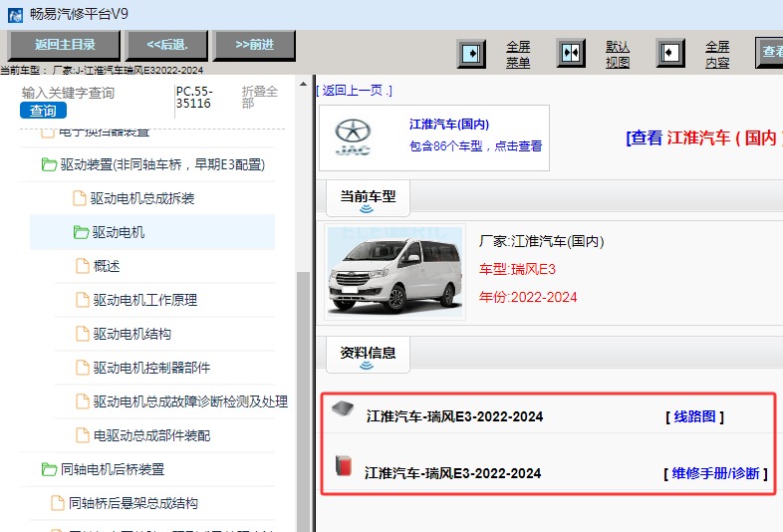Click the 默认视图 label
783x532 pixels.
(x=618, y=55)
